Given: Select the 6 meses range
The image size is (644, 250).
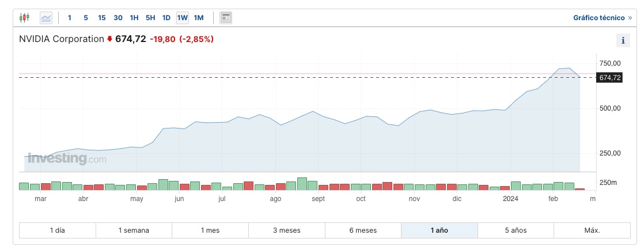Looking at the screenshot, I should 363,230.
